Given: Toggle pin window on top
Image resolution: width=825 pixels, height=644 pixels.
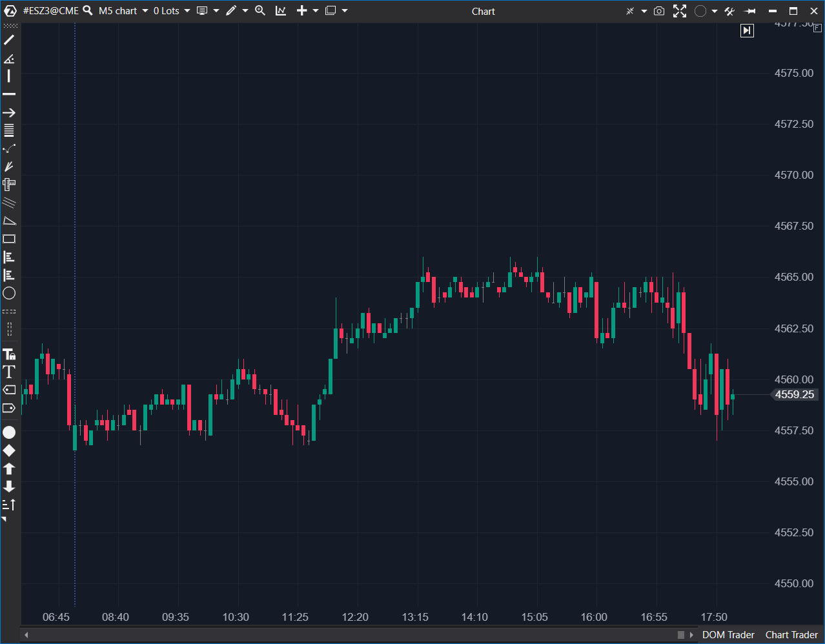Looking at the screenshot, I should pos(750,11).
